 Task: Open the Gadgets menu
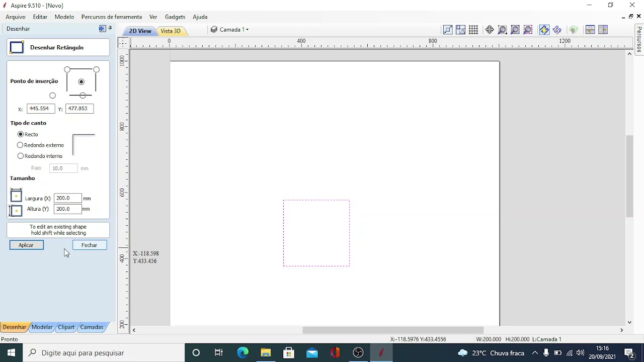[175, 17]
